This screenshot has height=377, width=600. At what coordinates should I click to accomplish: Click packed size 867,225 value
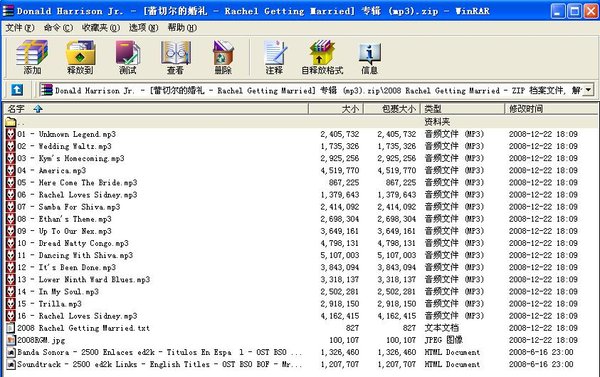point(401,183)
